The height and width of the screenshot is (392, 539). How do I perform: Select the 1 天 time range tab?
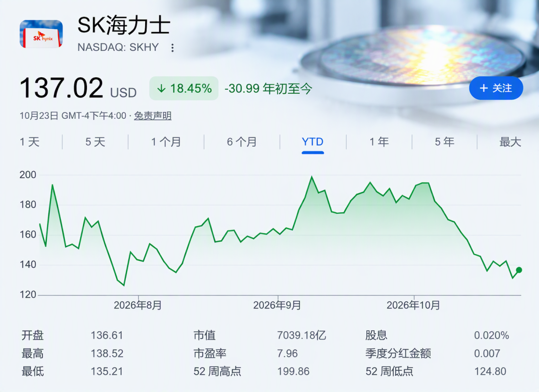pos(30,142)
